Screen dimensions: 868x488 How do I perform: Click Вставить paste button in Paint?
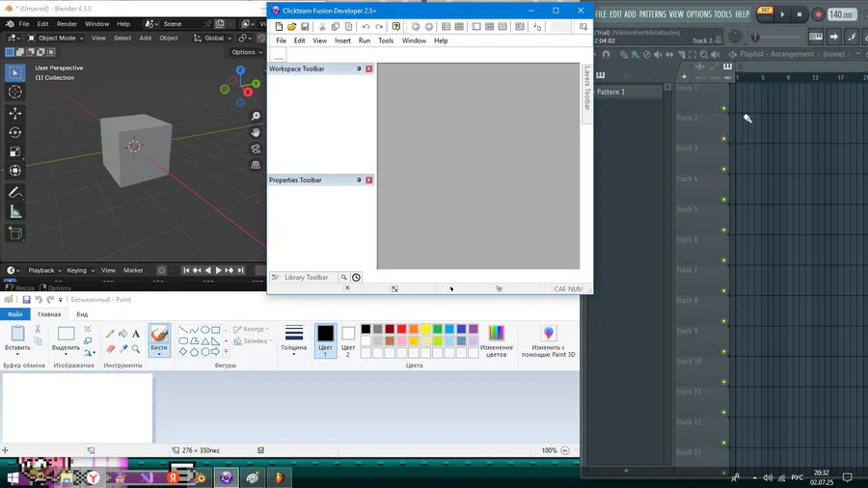tap(17, 339)
